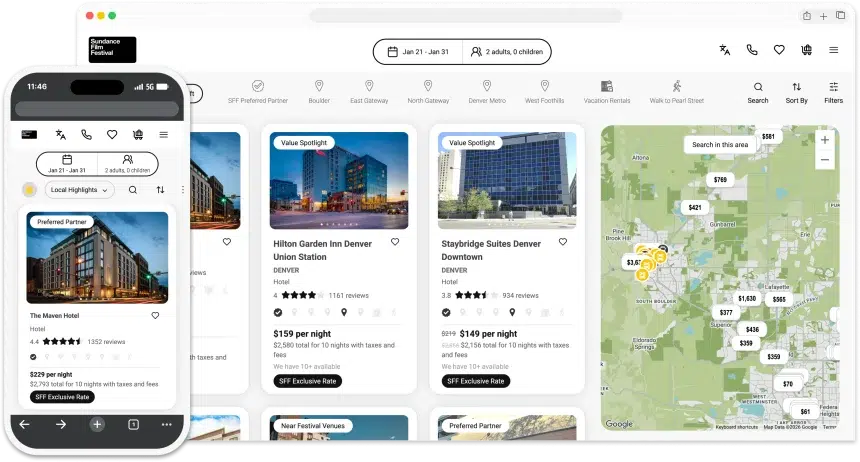Open Hilton Garden Inn Denver Union Station title

pyautogui.click(x=322, y=250)
